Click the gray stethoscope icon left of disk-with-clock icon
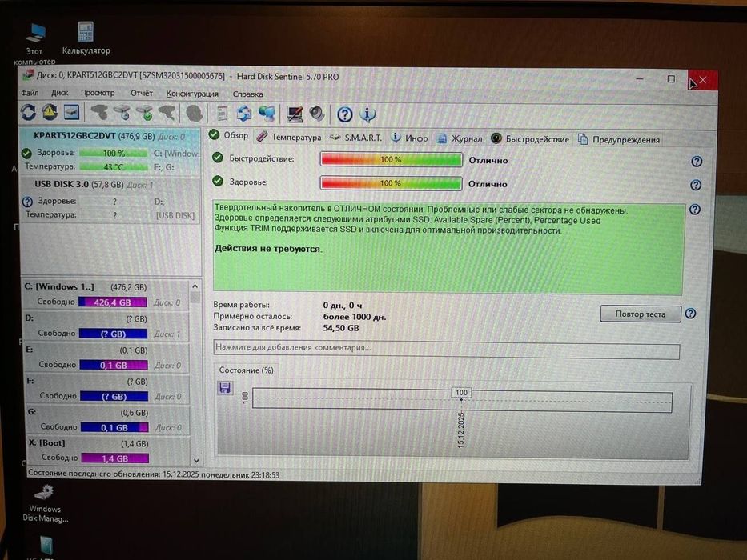The image size is (747, 560). click(99, 113)
